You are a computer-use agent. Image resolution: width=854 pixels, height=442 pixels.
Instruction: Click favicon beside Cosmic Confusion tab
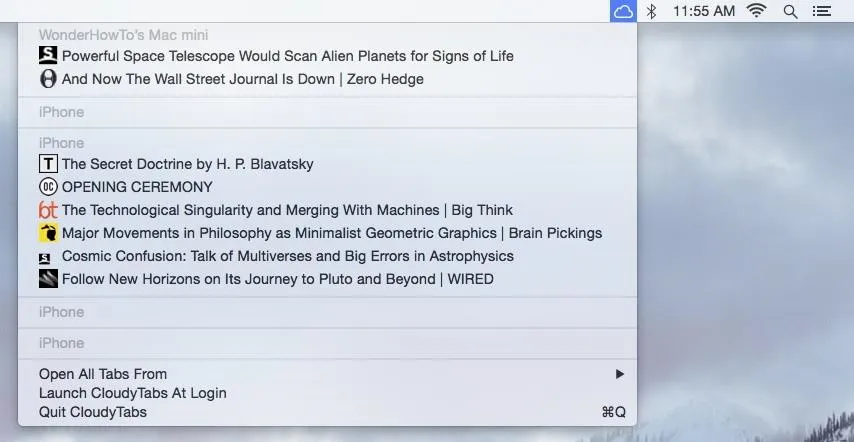tap(45, 259)
